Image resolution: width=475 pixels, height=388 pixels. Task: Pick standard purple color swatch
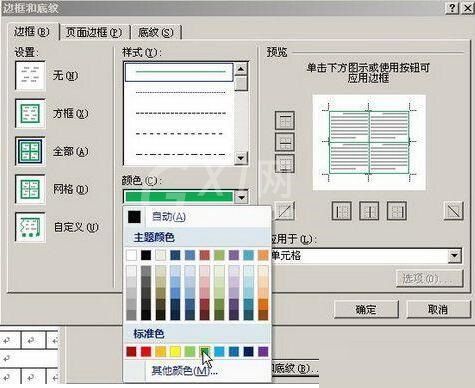pyautogui.click(x=263, y=351)
